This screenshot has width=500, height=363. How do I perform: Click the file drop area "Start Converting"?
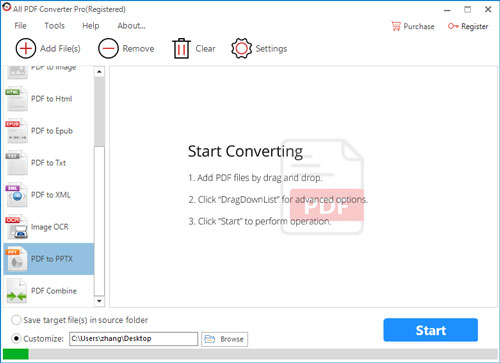coord(303,187)
